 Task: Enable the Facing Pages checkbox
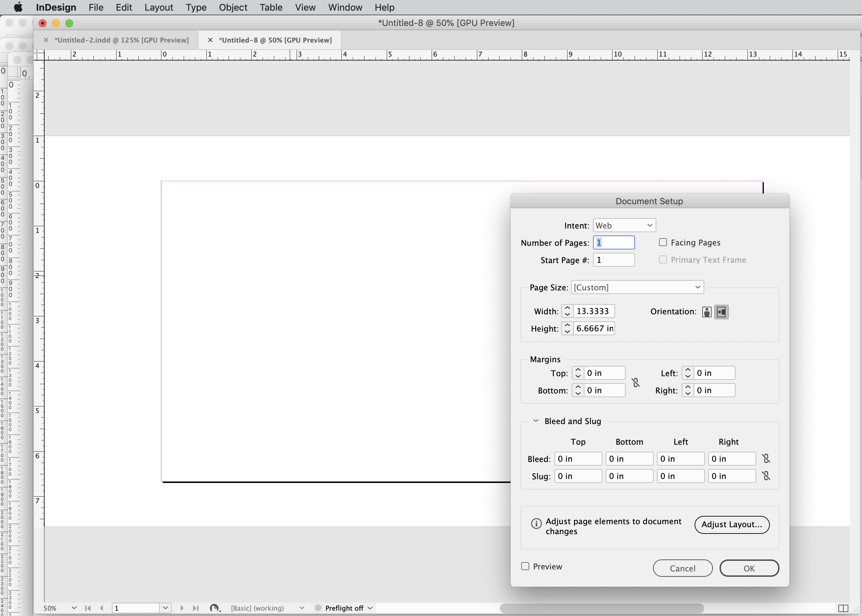[x=663, y=242]
